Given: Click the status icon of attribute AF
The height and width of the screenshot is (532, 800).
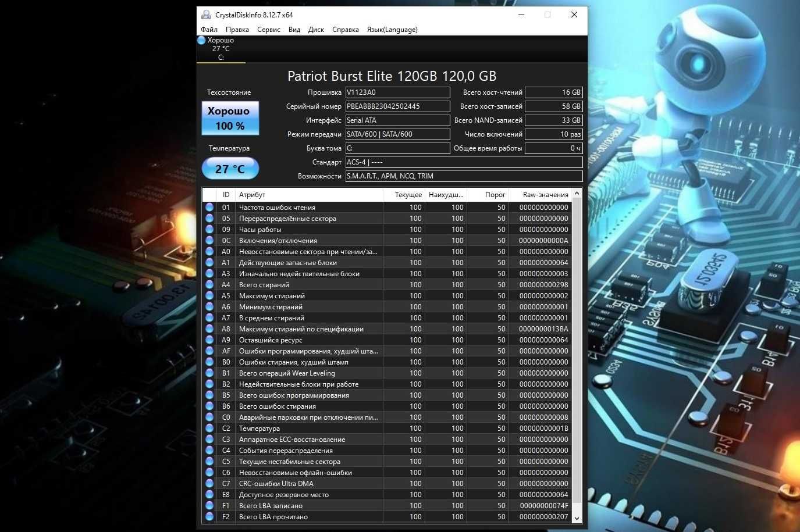Looking at the screenshot, I should (x=209, y=351).
